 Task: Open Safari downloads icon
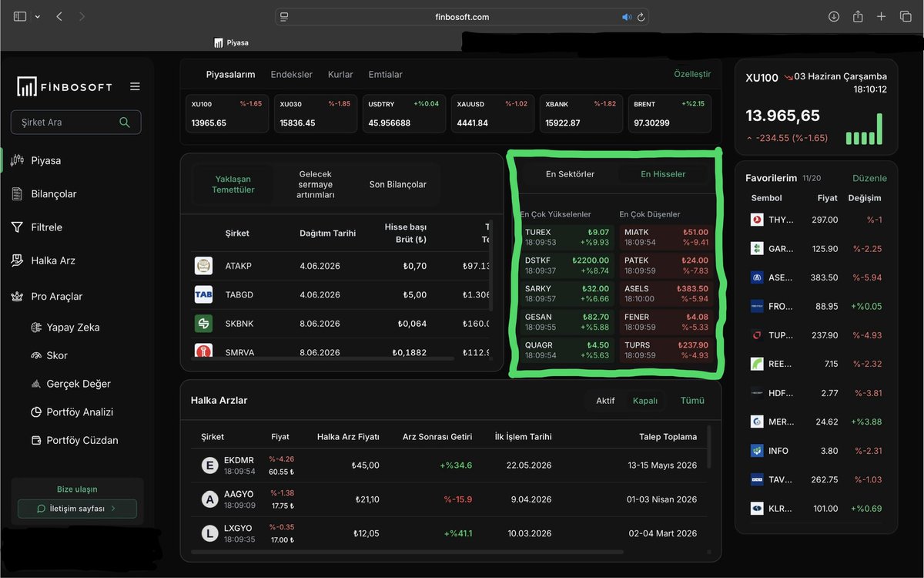[x=833, y=16]
